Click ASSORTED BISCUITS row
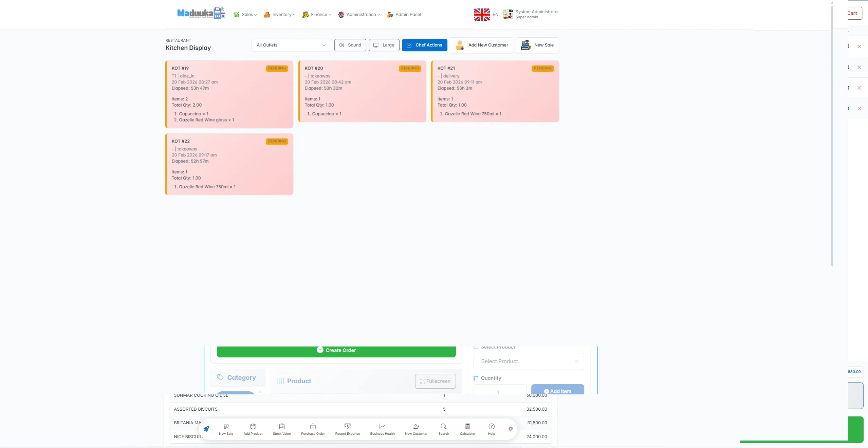 360,409
